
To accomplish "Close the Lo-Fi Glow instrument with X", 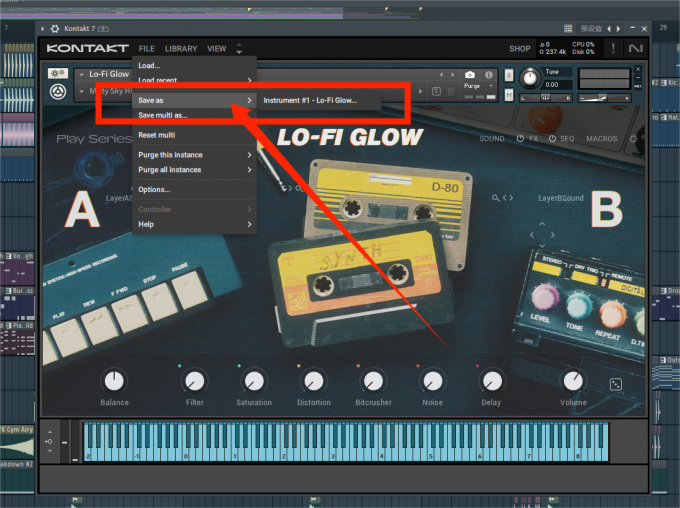I will pos(638,69).
